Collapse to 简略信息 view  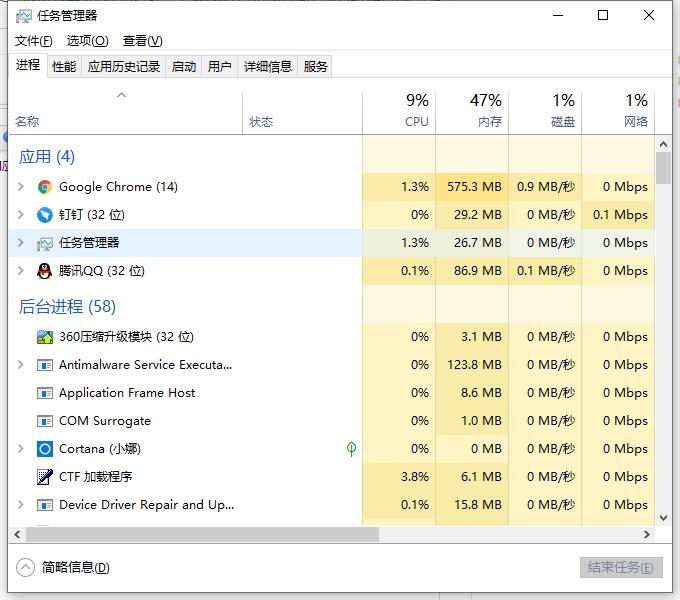point(64,568)
